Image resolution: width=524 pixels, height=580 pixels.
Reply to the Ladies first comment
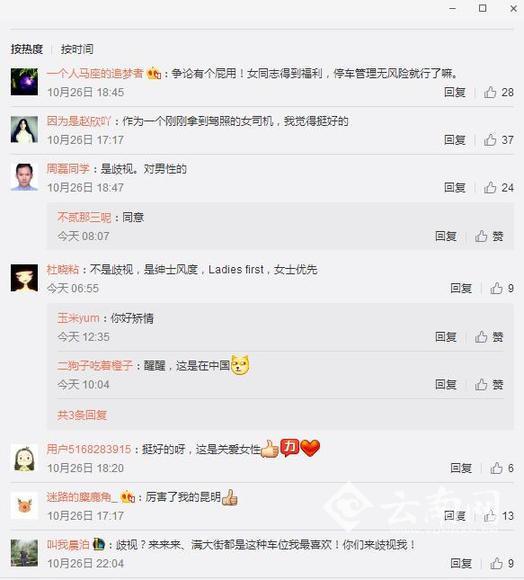pos(461,288)
